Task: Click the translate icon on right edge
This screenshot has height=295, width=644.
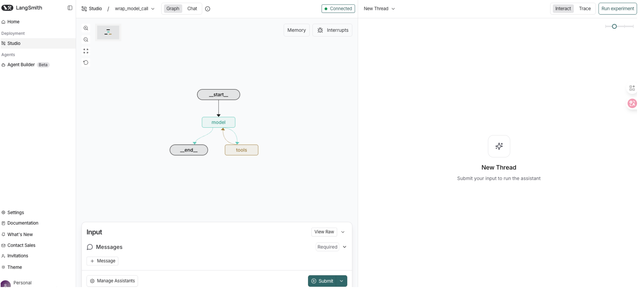Action: 632,104
